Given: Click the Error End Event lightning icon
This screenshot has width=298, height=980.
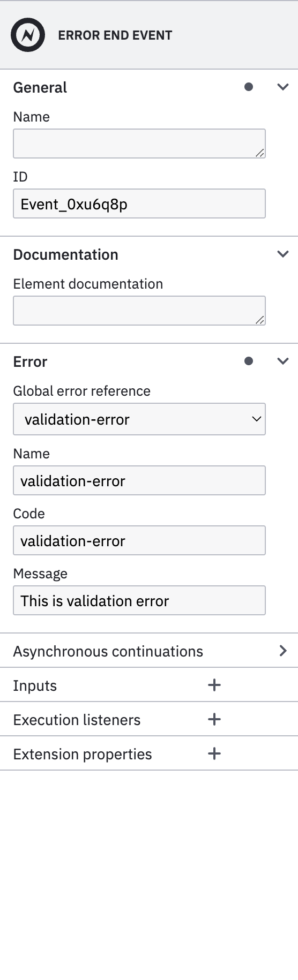Looking at the screenshot, I should 28,35.
